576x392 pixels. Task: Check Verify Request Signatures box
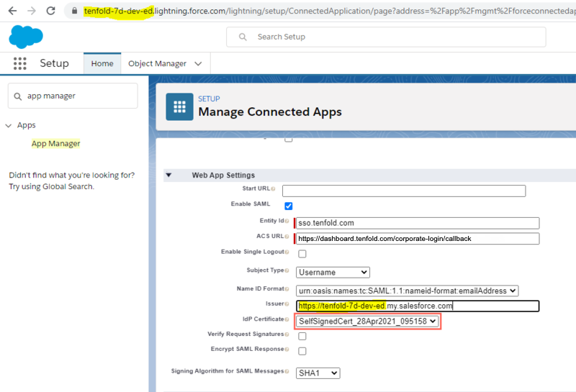tap(302, 336)
